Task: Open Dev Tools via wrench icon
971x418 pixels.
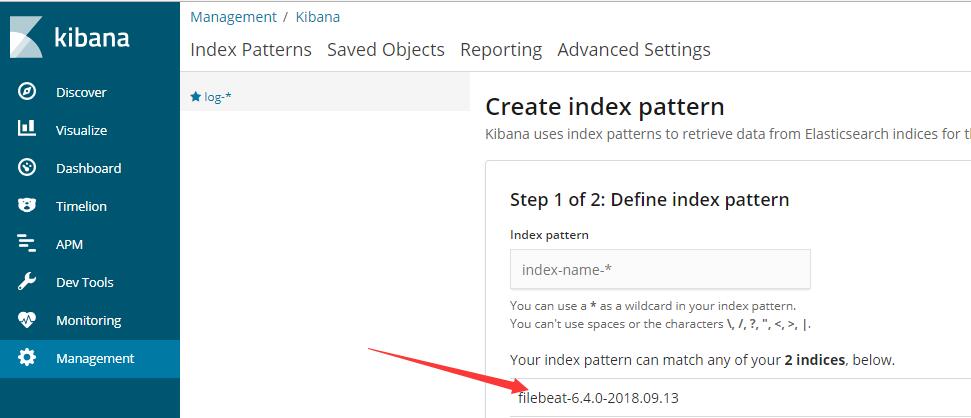Action: pos(27,282)
